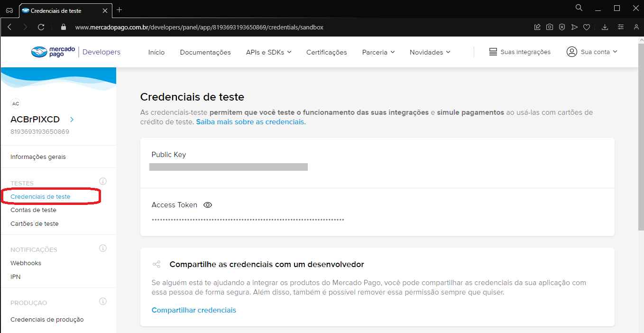Click the Compartilhe as credenciais com um desenvolvedor heading

[267, 264]
